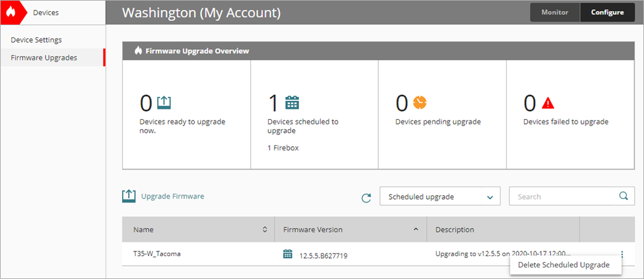Open the Scheduled upgrade filter dropdown
The image size is (644, 279).
439,196
